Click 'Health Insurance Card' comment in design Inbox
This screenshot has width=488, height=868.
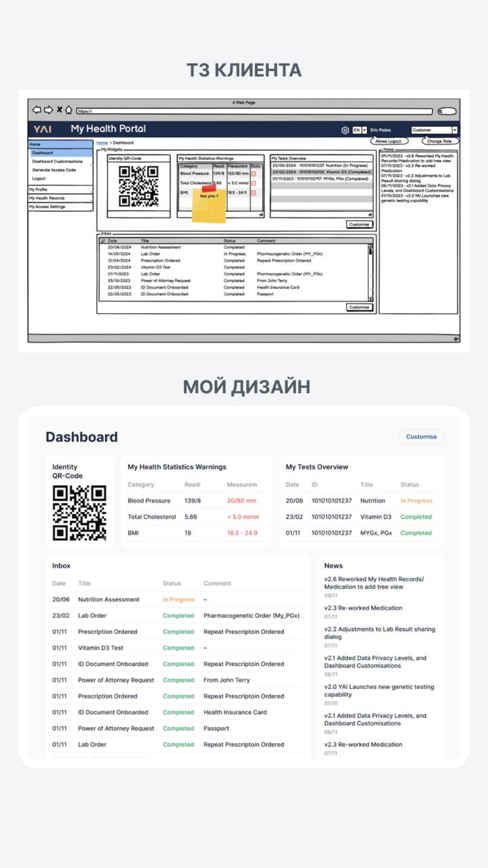point(235,713)
